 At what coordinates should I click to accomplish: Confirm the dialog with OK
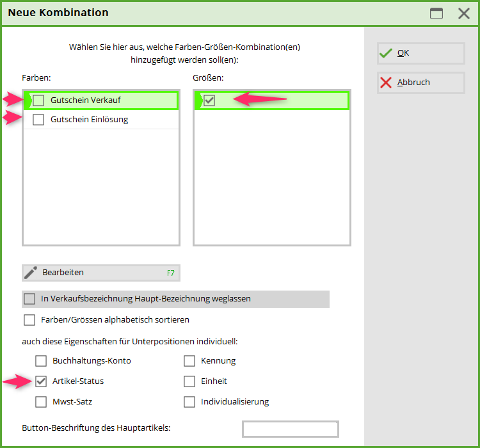pyautogui.click(x=420, y=53)
